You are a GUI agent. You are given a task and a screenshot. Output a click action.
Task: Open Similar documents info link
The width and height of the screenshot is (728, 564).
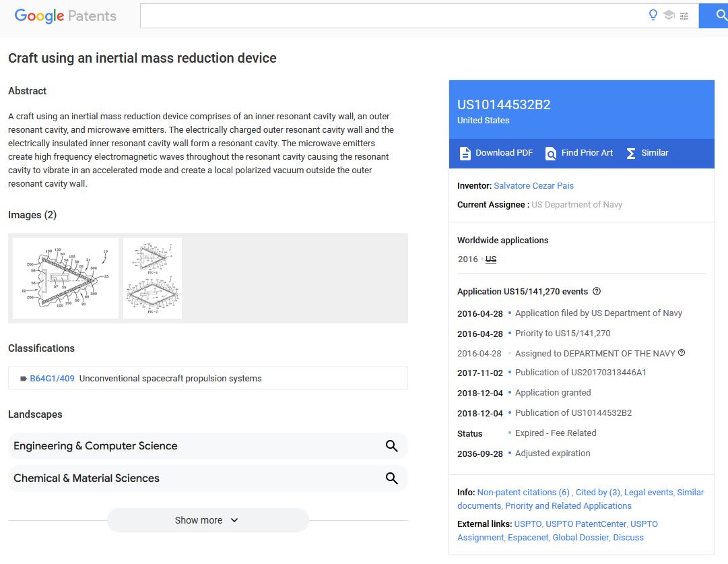[x=690, y=493]
